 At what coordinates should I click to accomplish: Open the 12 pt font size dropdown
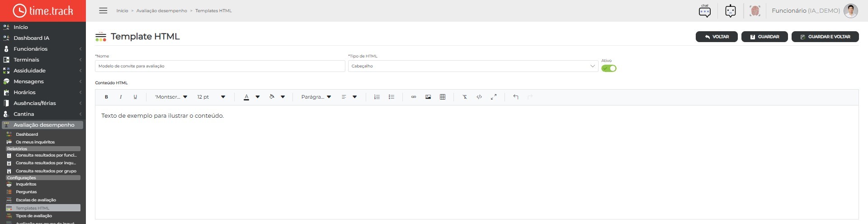(x=211, y=97)
